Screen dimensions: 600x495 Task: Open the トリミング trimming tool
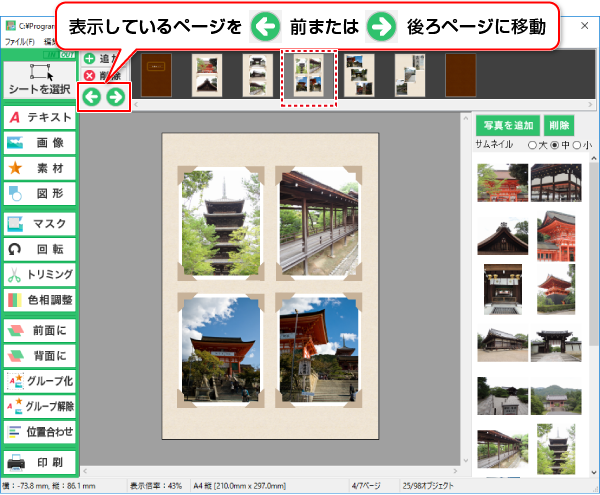(40, 274)
